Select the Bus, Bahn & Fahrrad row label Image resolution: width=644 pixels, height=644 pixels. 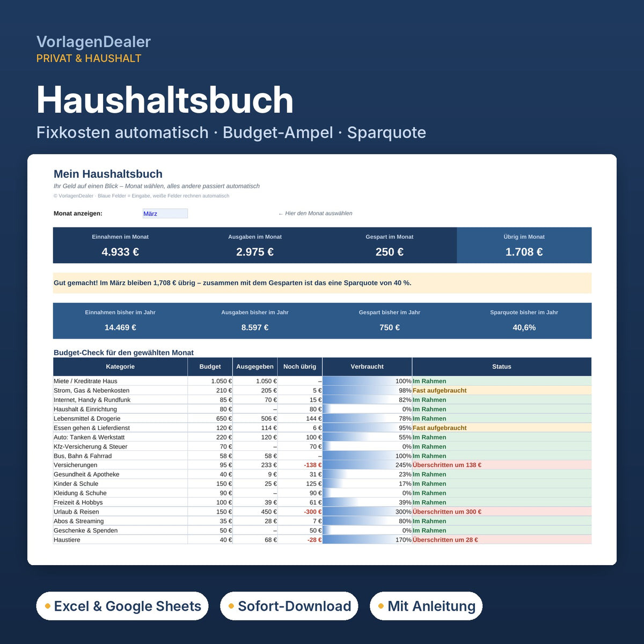[83, 456]
